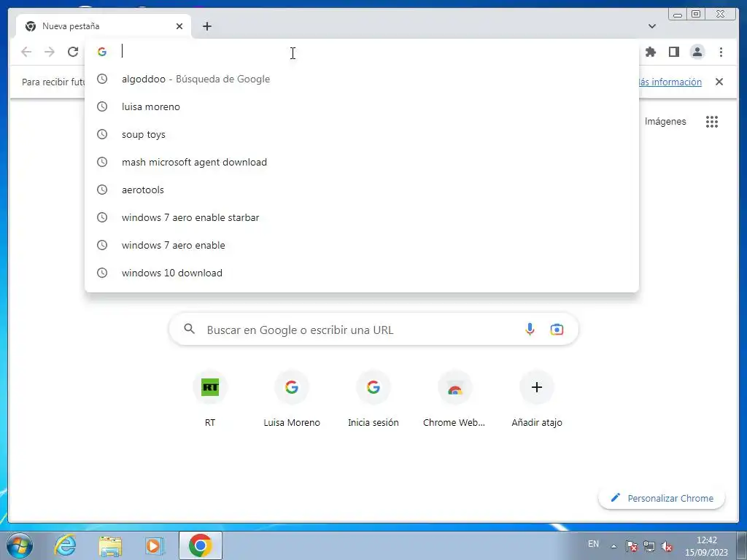Click the browser forward arrow

click(50, 52)
